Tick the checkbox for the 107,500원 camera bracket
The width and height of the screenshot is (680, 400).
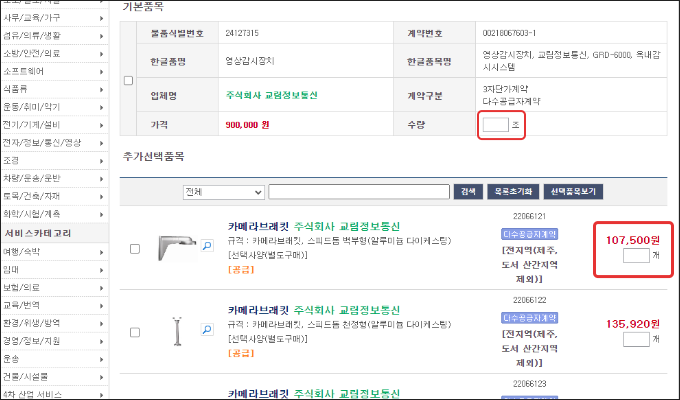(x=135, y=249)
